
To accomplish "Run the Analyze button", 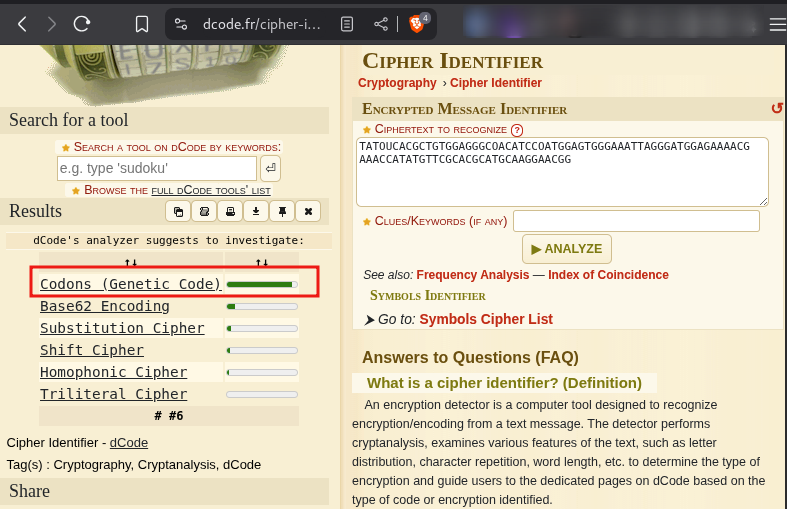I will pos(567,249).
